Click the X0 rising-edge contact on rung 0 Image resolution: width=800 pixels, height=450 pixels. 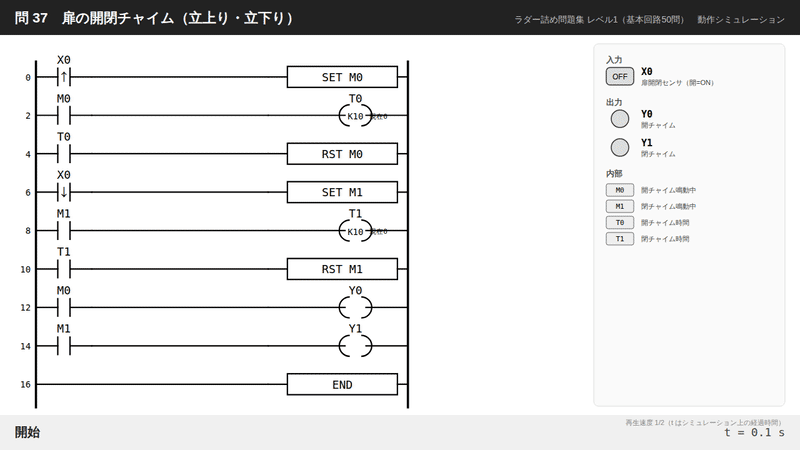click(64, 77)
